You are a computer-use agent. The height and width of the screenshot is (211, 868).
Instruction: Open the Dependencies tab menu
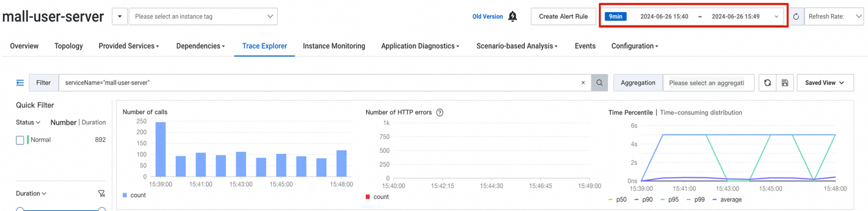[201, 46]
